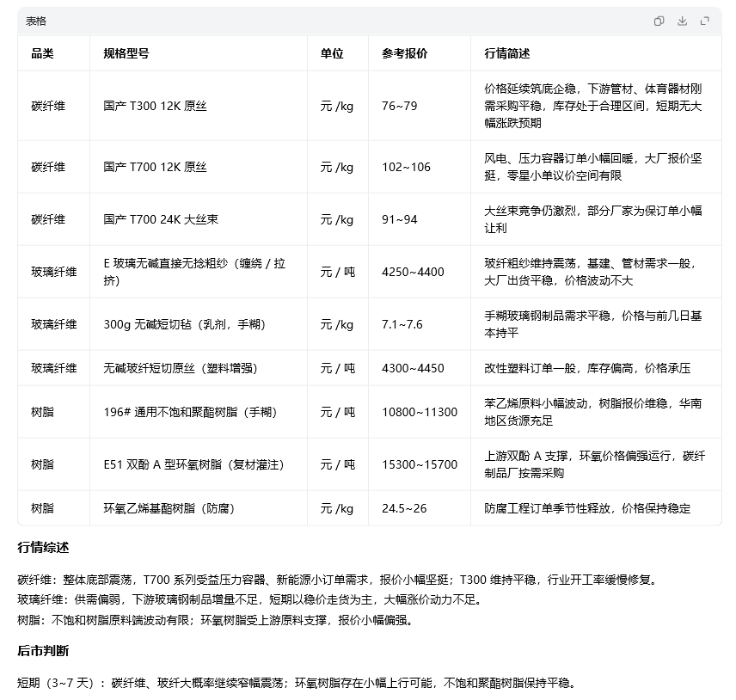The width and height of the screenshot is (736, 700).
Task: Click the 元 /kg unit in the 环氧乙烯基酯树脂 row
Action: [337, 508]
